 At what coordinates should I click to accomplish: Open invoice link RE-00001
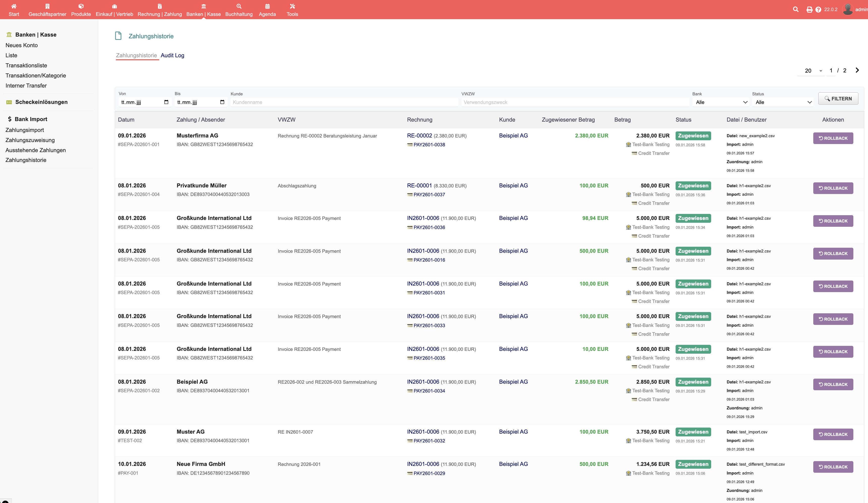point(419,185)
